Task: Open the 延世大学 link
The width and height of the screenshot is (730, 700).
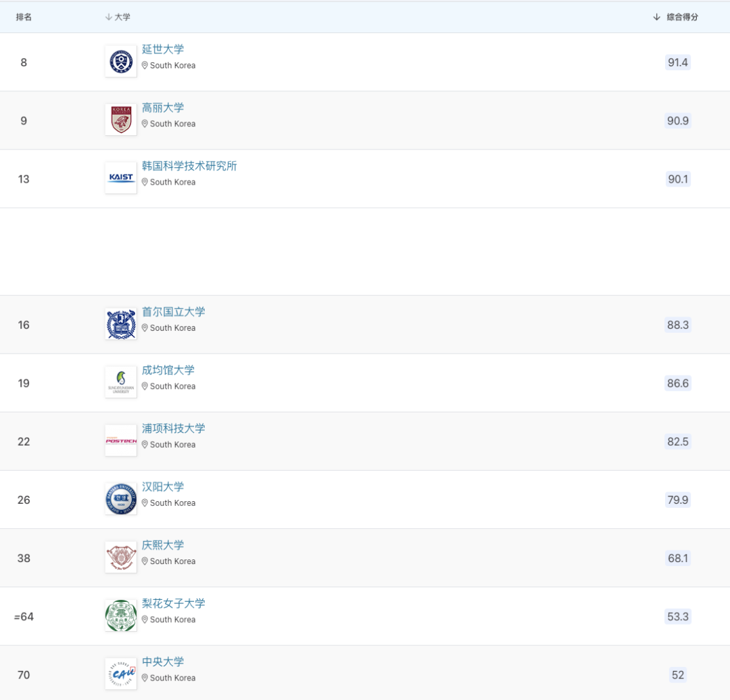Action: (x=163, y=49)
